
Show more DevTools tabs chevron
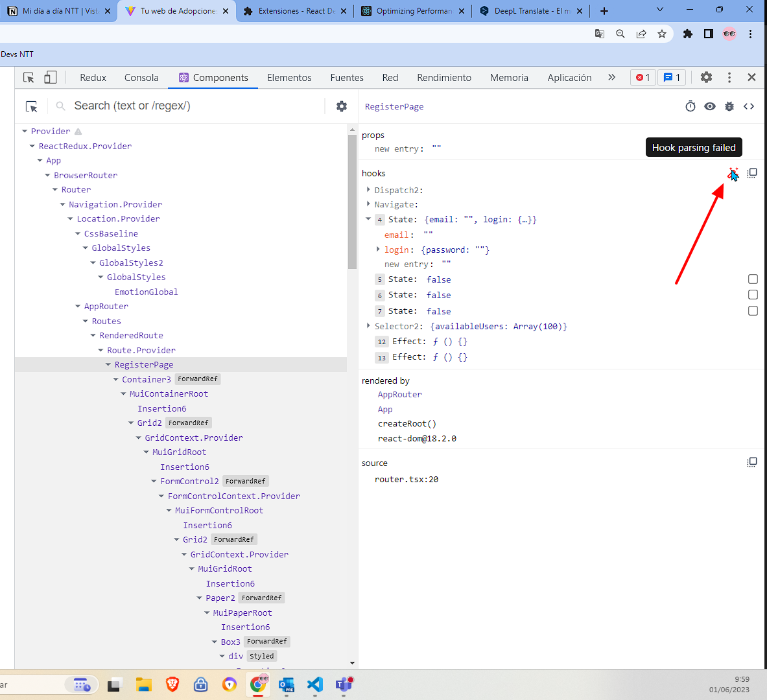coord(611,77)
